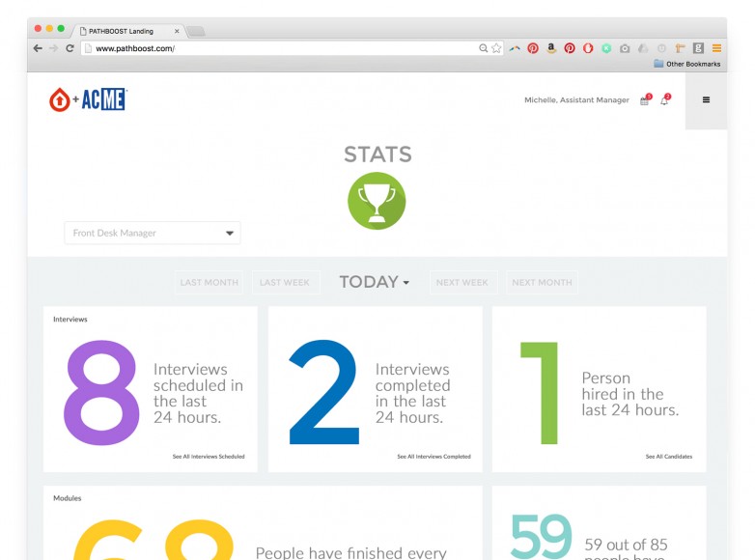
Task: Open the hamburger menu in page header
Action: (706, 99)
